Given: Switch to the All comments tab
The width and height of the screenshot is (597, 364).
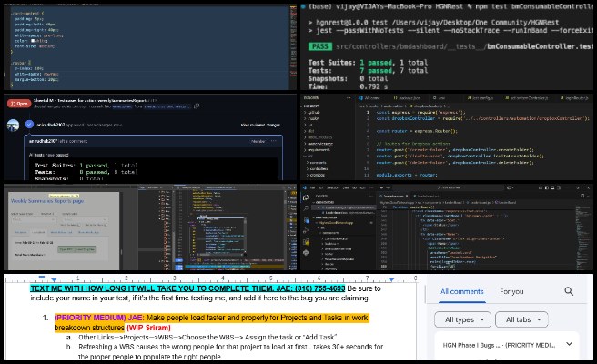Looking at the screenshot, I should tap(461, 291).
